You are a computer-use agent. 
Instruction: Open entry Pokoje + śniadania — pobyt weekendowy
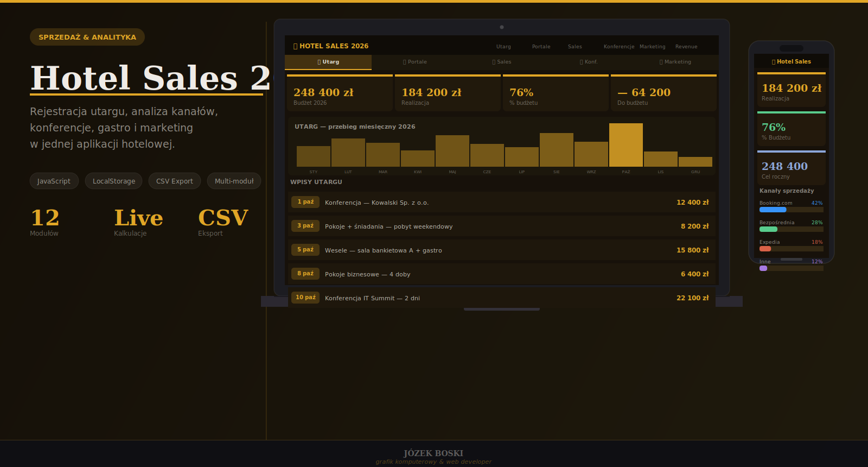click(x=502, y=226)
